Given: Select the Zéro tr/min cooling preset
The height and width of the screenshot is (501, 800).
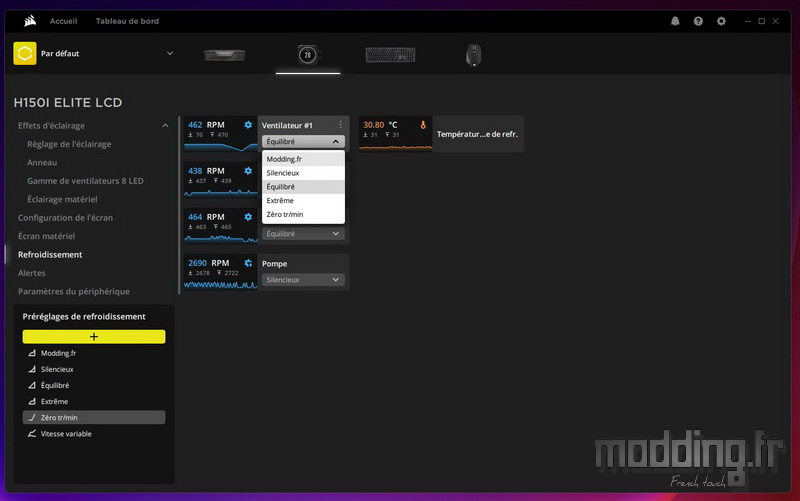Looking at the screenshot, I should 94,417.
